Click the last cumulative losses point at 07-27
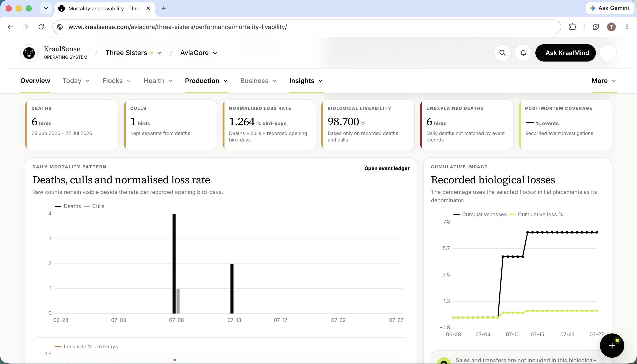This screenshot has width=637, height=364. pos(597,232)
